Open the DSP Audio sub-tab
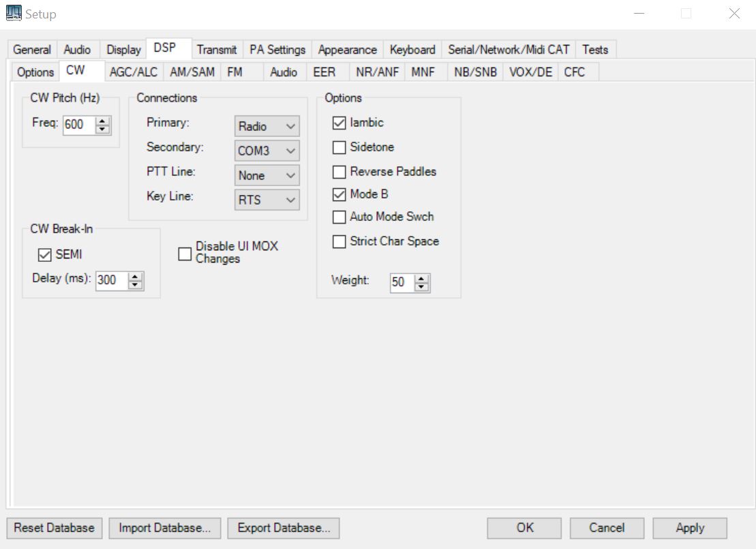The width and height of the screenshot is (756, 549). [284, 72]
